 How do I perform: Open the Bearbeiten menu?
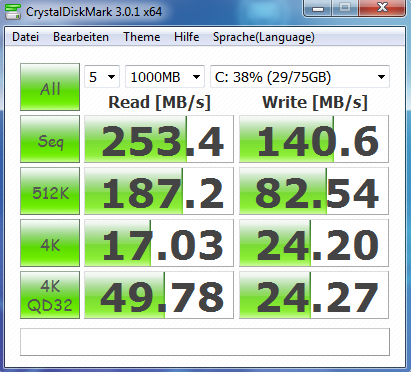click(x=81, y=37)
